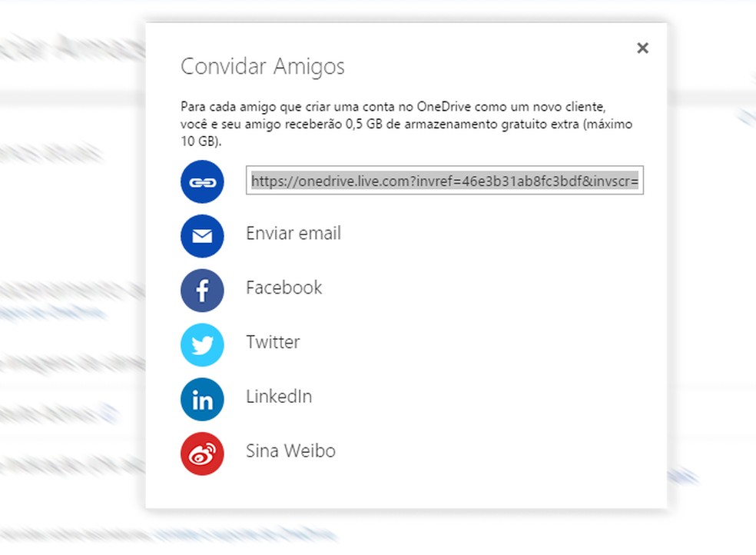This screenshot has height=555, width=756.
Task: Click the LinkedIn sharing icon
Action: coord(201,400)
